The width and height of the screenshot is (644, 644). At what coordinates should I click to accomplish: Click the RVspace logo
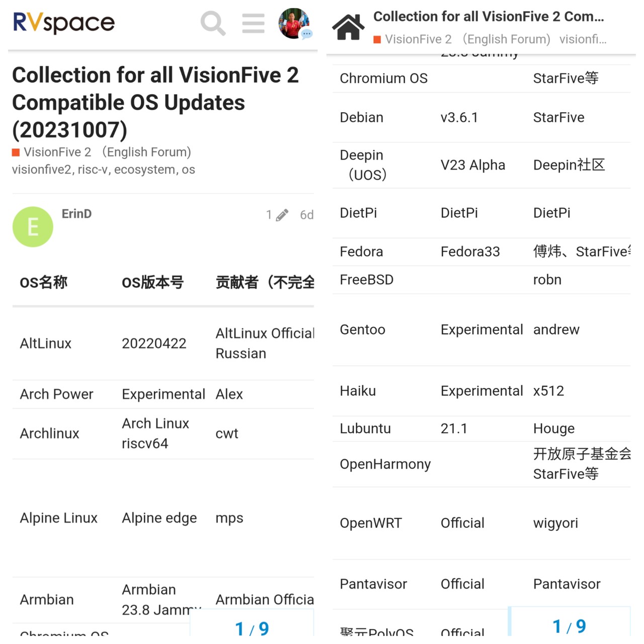(x=64, y=23)
